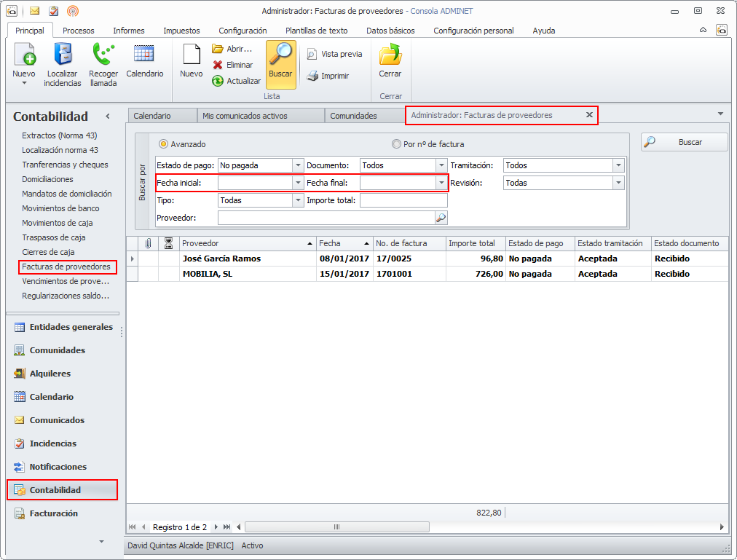Click Proveedor lookup magnifier icon
Viewport: 737px width, 560px height.
pyautogui.click(x=441, y=218)
